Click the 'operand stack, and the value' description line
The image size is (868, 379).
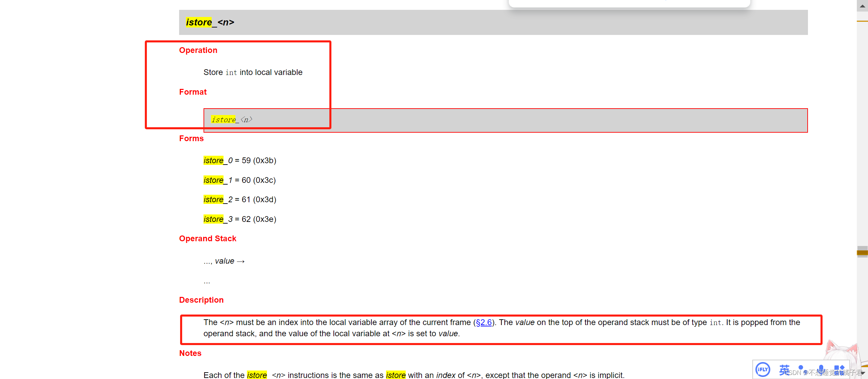coord(332,334)
